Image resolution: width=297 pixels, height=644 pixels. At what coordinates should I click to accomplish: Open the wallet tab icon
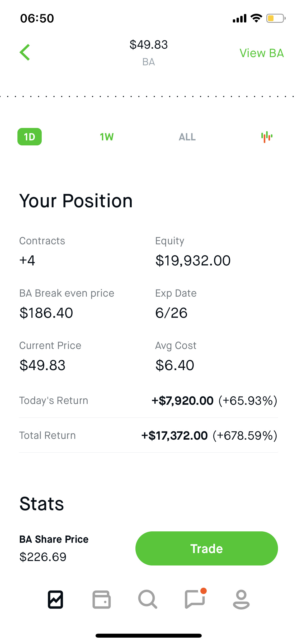click(102, 599)
